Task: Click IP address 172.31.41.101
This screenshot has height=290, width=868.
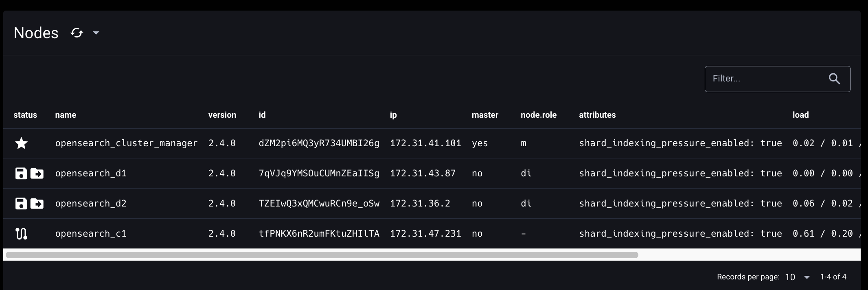Action: click(425, 143)
